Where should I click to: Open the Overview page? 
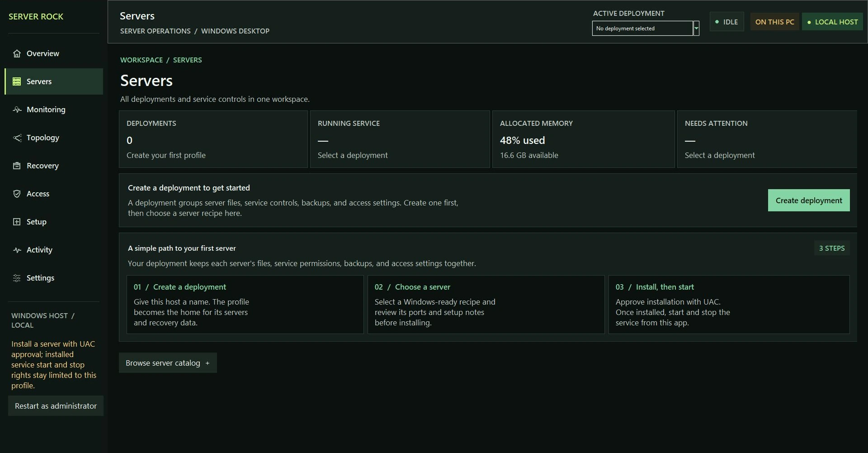(54, 53)
